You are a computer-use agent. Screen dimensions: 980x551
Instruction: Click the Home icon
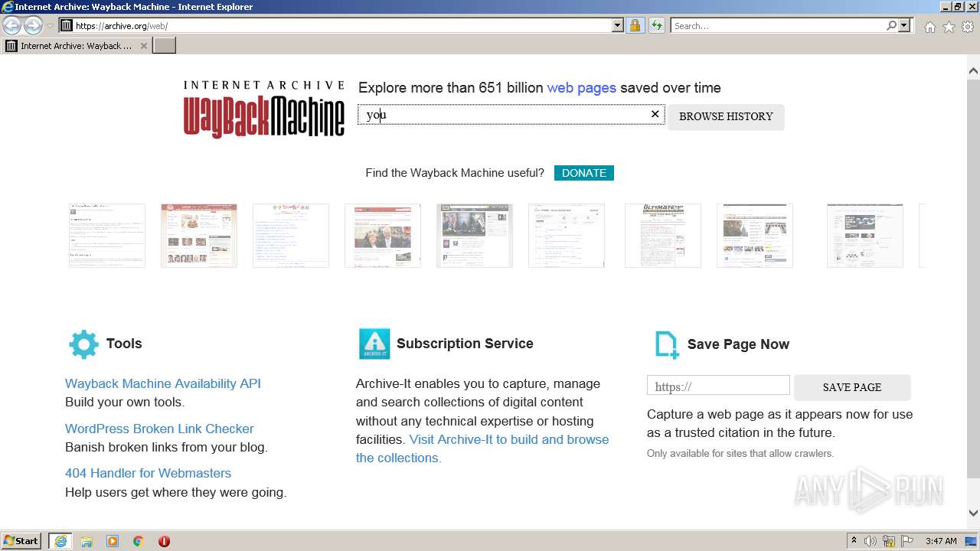click(929, 27)
